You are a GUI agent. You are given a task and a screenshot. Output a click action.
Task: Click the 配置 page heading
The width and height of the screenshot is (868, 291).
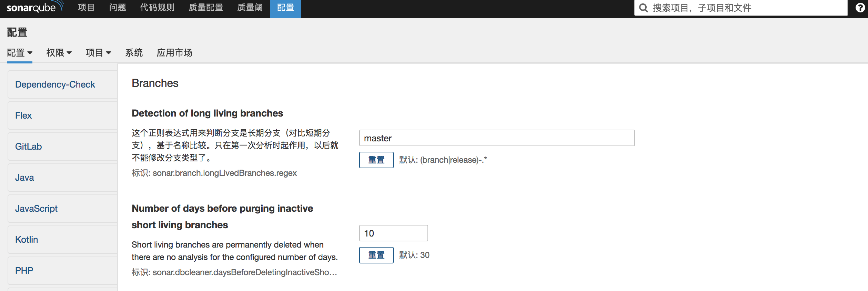[17, 32]
